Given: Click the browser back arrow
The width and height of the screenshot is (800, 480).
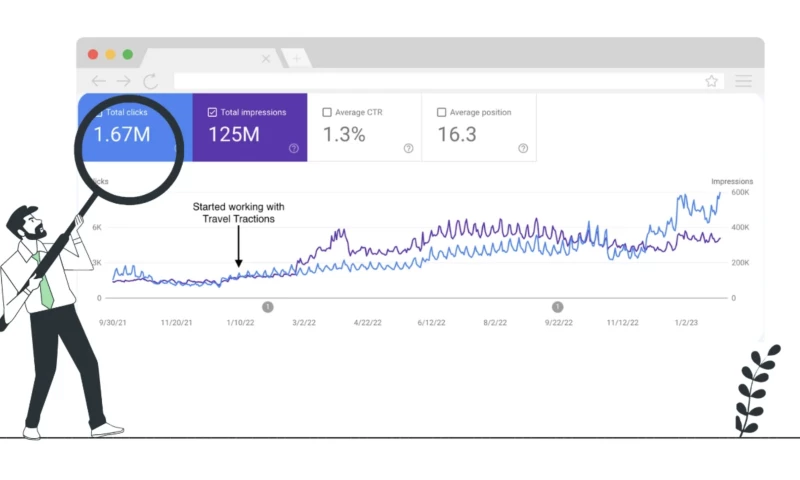Looking at the screenshot, I should (98, 81).
